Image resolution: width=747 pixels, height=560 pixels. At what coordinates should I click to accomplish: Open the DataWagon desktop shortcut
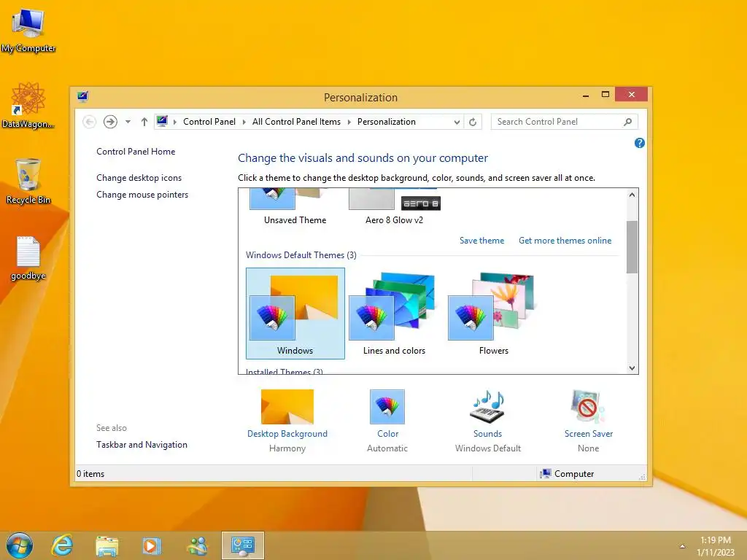[28, 106]
